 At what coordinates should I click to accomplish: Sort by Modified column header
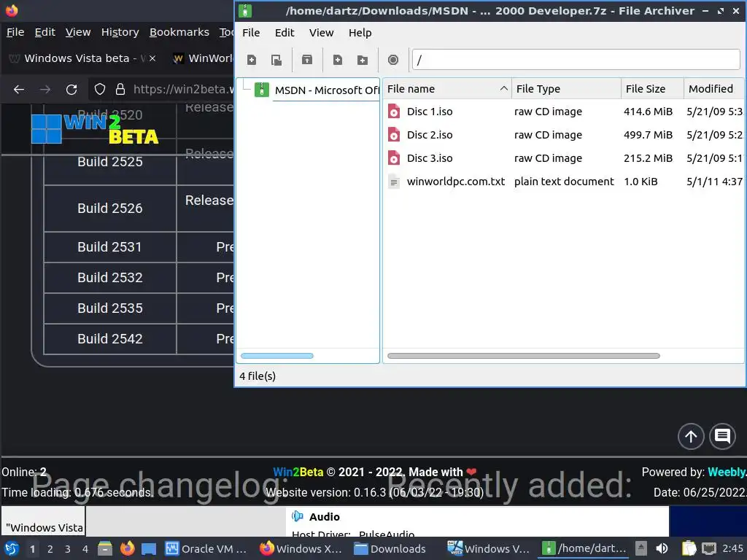click(x=713, y=88)
